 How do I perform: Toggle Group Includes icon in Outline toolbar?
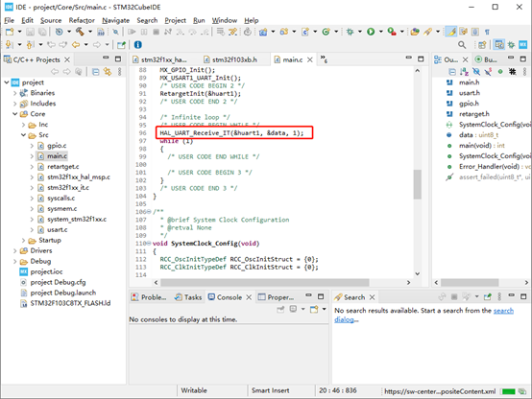[512, 72]
